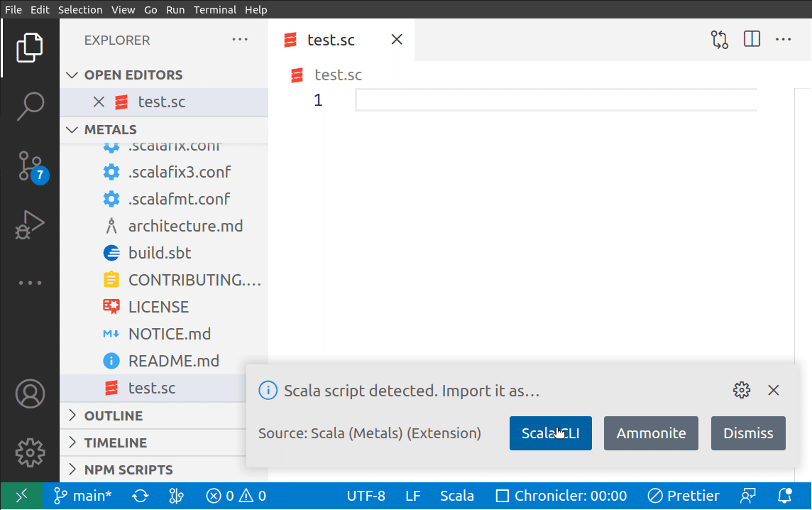Image resolution: width=812 pixels, height=510 pixels.
Task: Split the editor using the top-right icon
Action: coord(752,39)
